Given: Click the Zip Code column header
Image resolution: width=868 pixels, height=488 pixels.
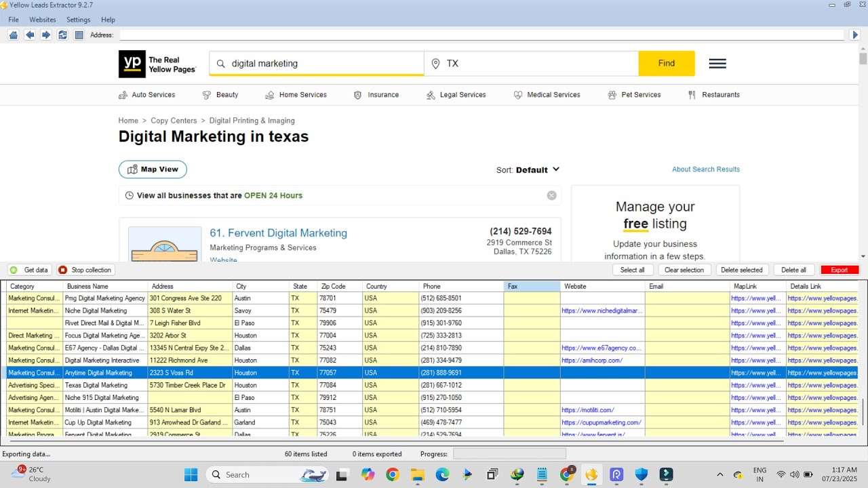Looking at the screenshot, I should pos(340,287).
